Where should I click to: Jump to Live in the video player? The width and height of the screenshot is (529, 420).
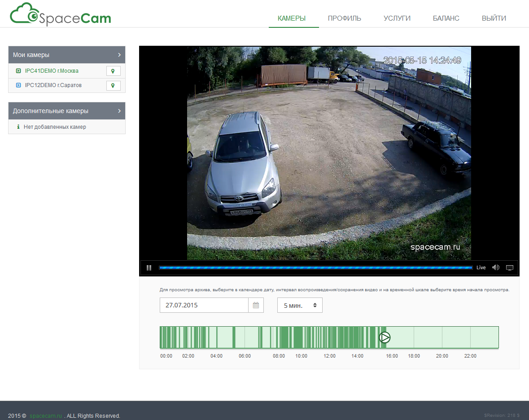point(481,268)
